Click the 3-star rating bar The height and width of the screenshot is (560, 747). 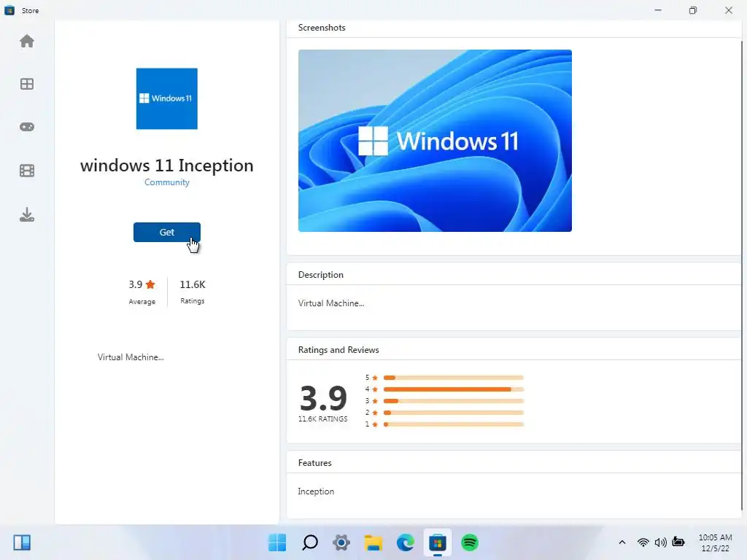(x=453, y=401)
